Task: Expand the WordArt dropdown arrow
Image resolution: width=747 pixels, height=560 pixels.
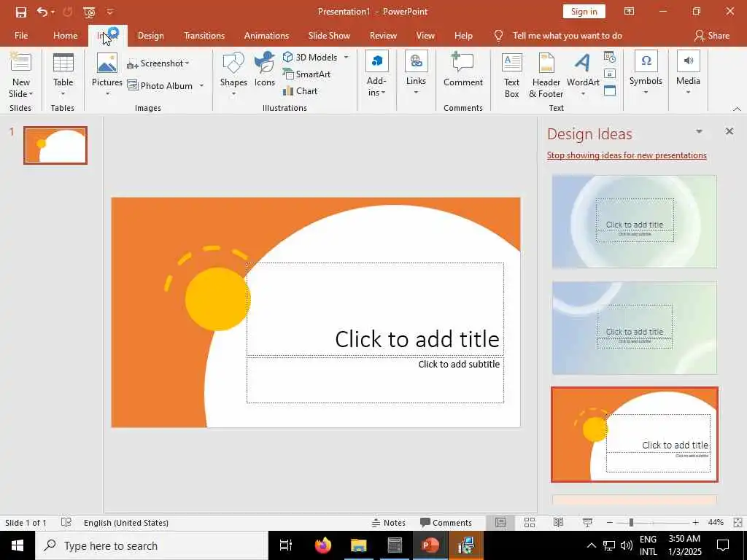Action: pyautogui.click(x=583, y=94)
